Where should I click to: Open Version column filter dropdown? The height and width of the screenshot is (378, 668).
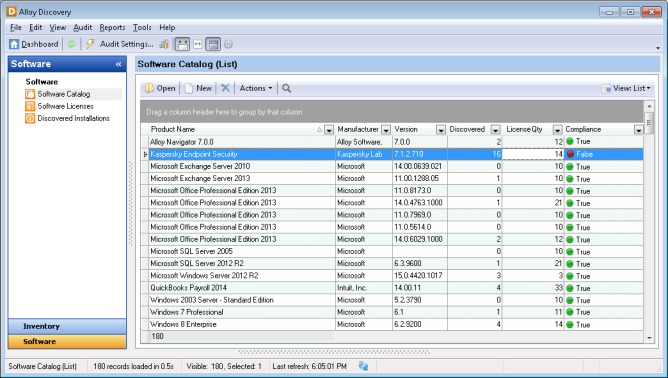click(441, 130)
